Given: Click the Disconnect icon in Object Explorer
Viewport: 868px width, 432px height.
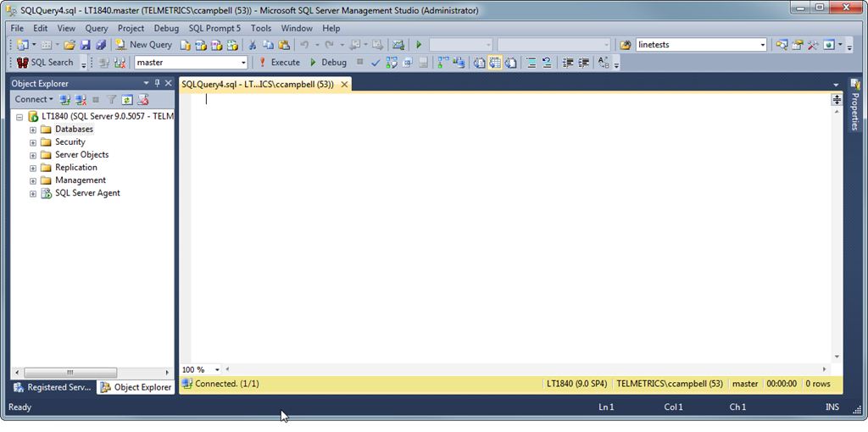Looking at the screenshot, I should coord(81,100).
